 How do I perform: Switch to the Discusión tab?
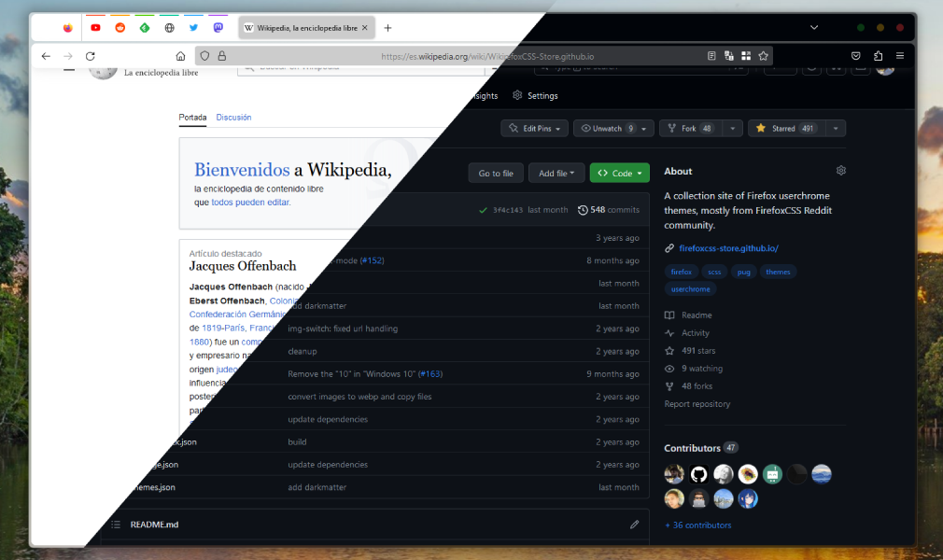234,118
